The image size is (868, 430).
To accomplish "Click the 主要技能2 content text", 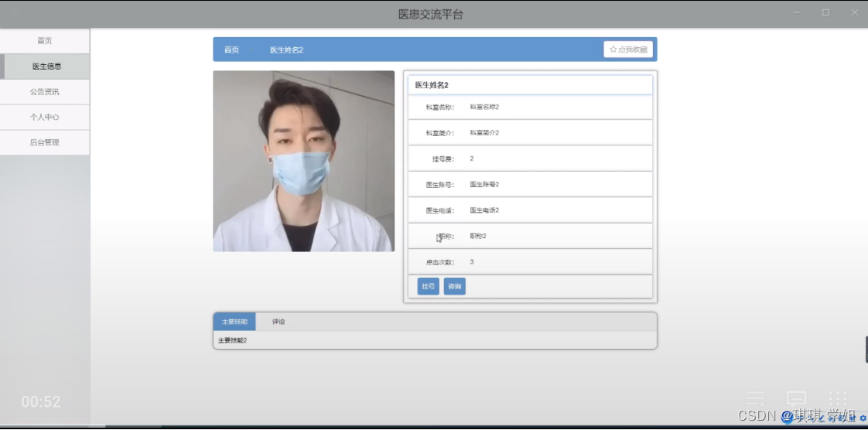I will (233, 340).
